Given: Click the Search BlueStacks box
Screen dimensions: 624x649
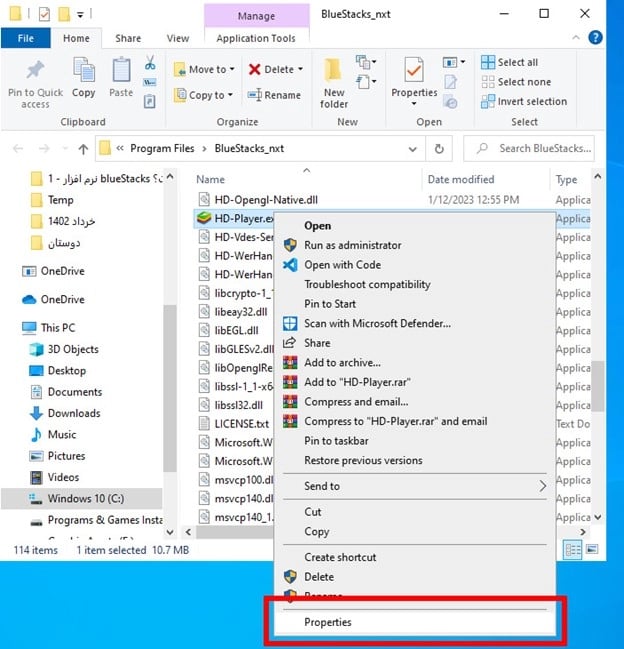Looking at the screenshot, I should pos(529,149).
